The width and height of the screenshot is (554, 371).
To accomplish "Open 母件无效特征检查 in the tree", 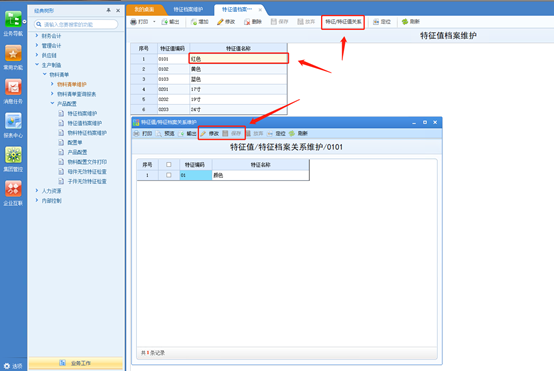I will coord(87,172).
